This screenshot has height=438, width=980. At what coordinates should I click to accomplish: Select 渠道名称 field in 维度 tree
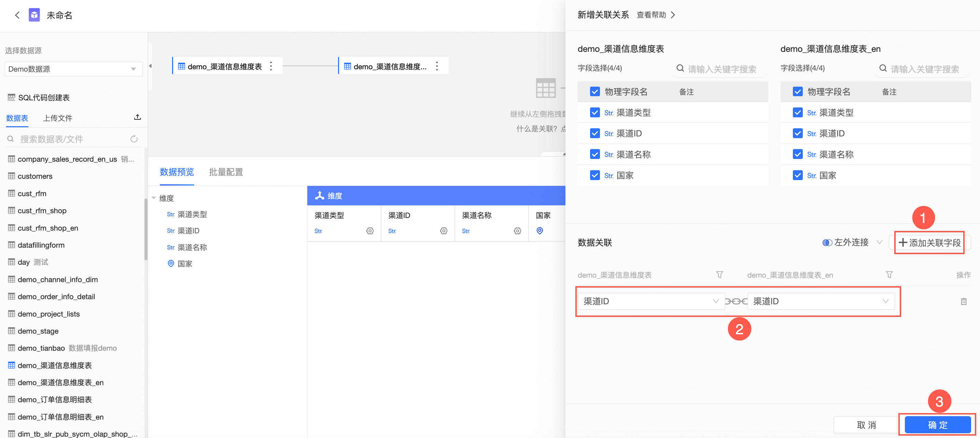tap(192, 247)
